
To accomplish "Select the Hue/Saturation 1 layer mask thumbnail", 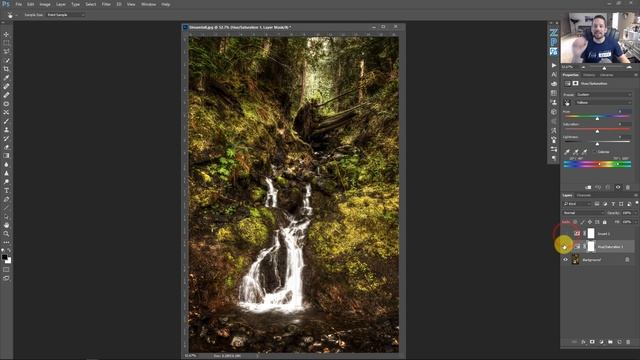I will pos(591,247).
